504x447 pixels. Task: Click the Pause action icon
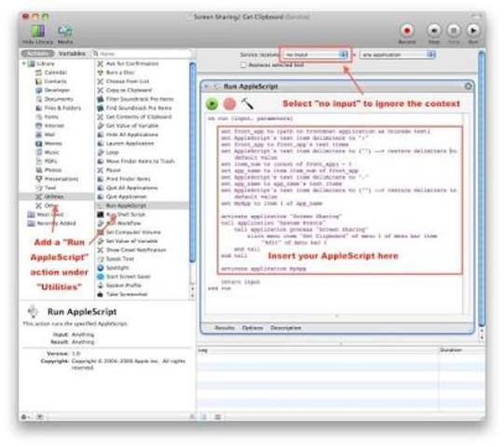coord(101,170)
